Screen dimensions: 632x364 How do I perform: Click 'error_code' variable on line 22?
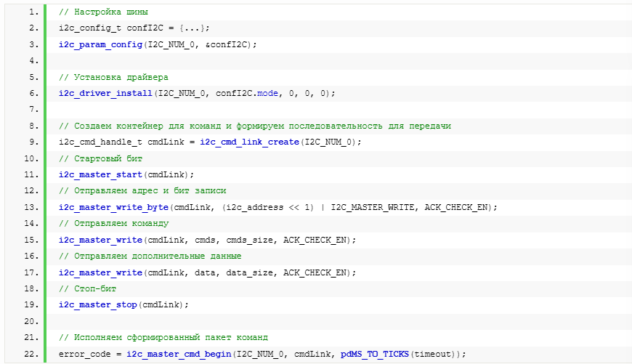[x=85, y=355]
